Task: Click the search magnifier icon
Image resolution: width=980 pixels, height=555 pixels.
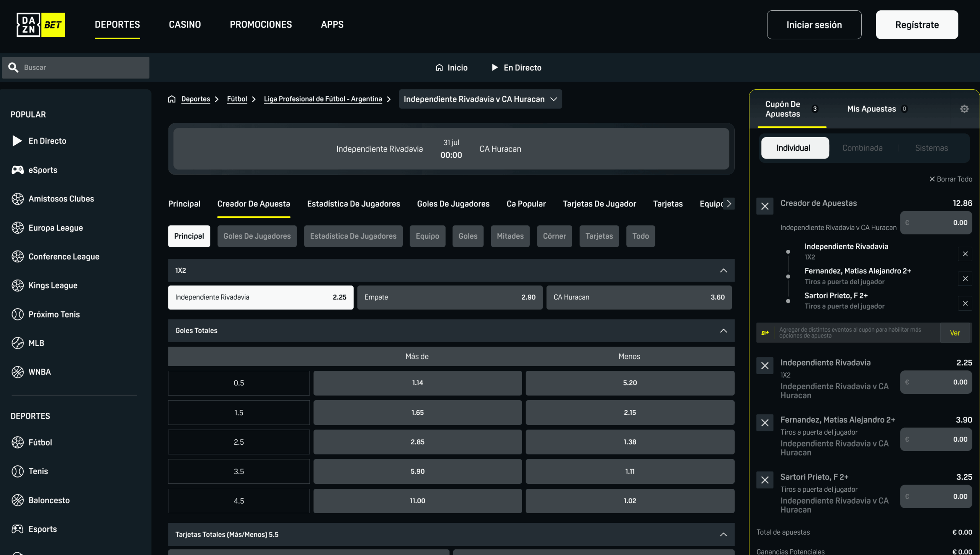Action: point(13,67)
